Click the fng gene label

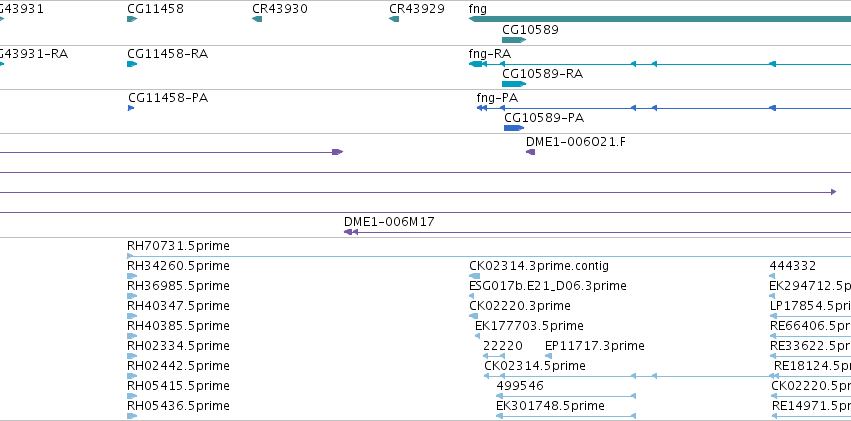(x=478, y=9)
